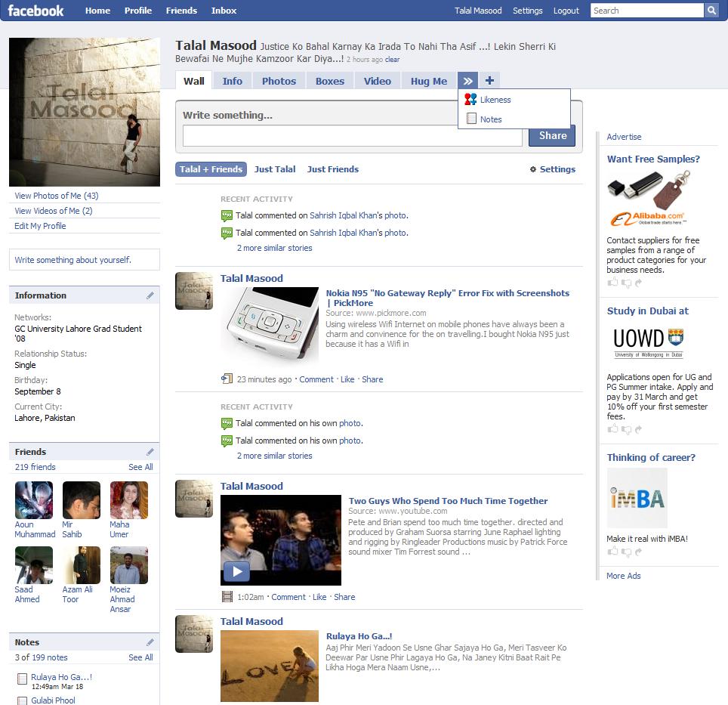Click the facebook logo

pyautogui.click(x=35, y=11)
